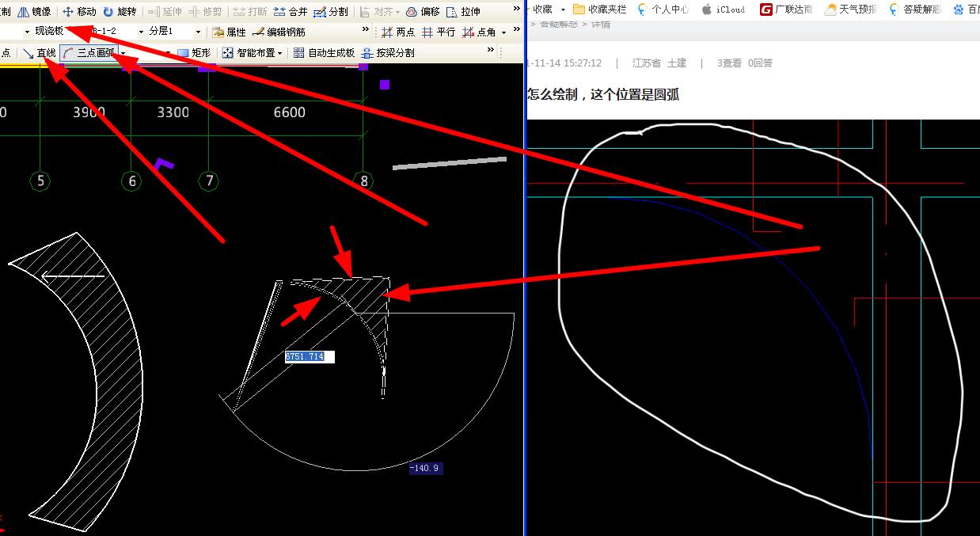Screen dimensions: 980x536
Task: Click the 修剪 trim tool
Action: 205,12
